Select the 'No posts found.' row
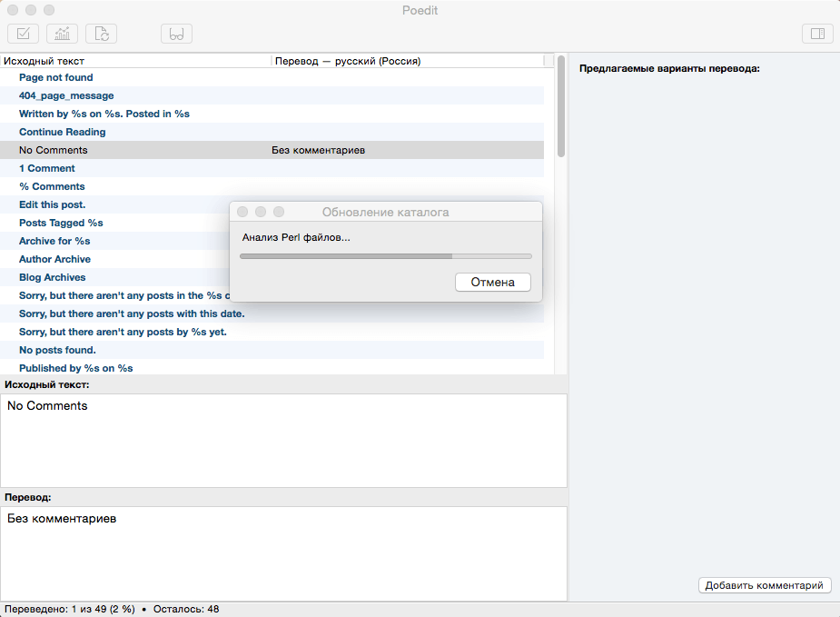 [272, 350]
